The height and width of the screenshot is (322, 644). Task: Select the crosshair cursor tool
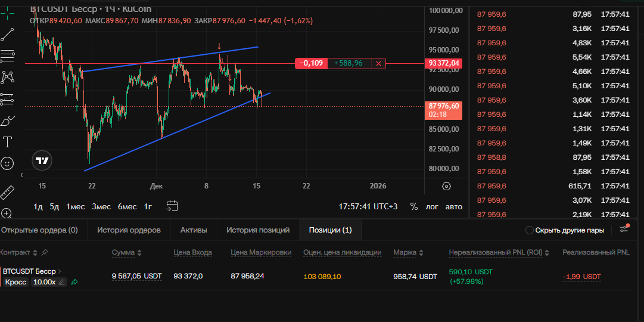(7, 14)
